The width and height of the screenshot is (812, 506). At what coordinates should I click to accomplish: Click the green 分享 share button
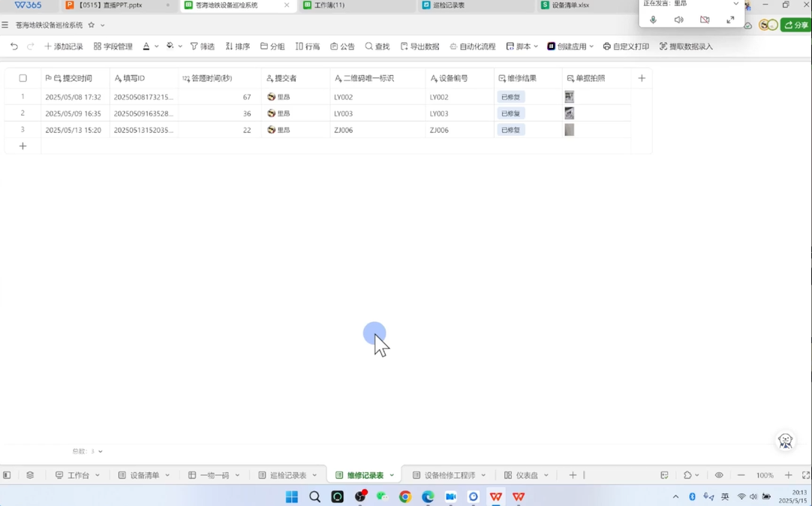tap(795, 25)
